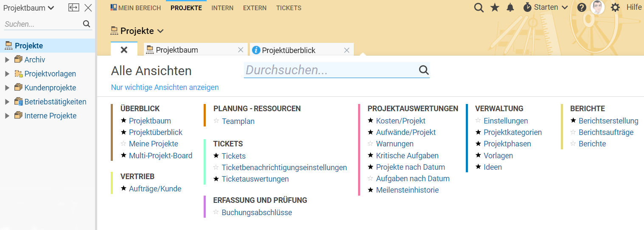Expand the Archiv tree node
Image resolution: width=644 pixels, height=230 pixels.
click(7, 60)
